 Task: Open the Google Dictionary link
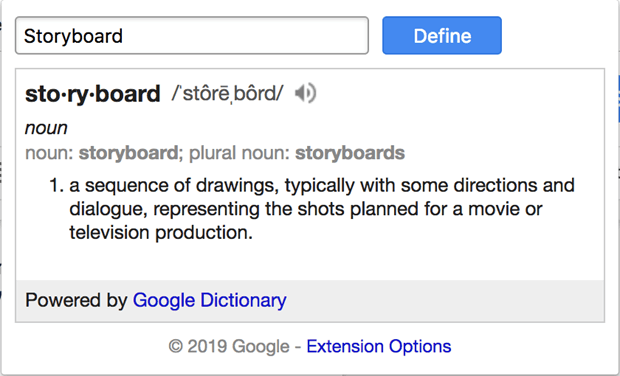tap(210, 300)
